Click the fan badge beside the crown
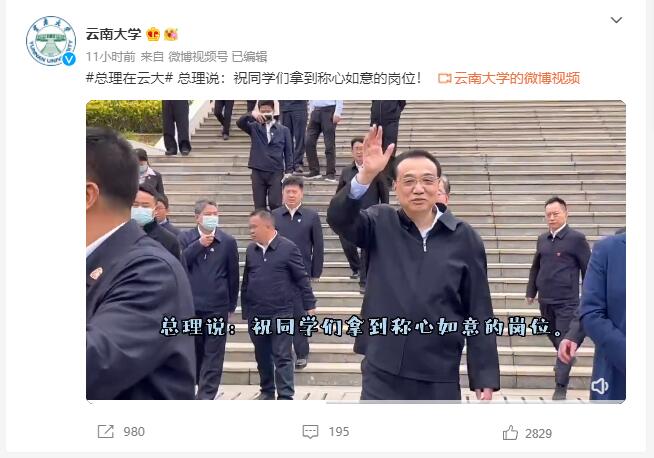Viewport: 654px width, 458px height. click(x=171, y=34)
